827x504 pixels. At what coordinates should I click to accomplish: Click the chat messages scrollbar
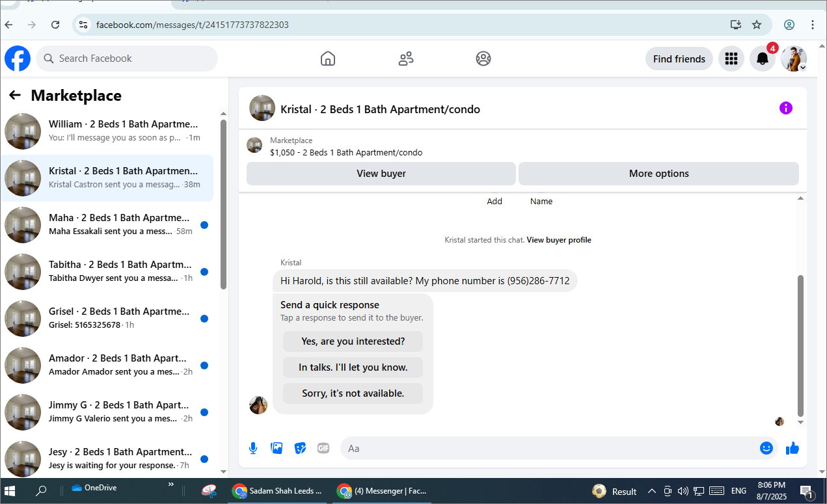pos(801,345)
